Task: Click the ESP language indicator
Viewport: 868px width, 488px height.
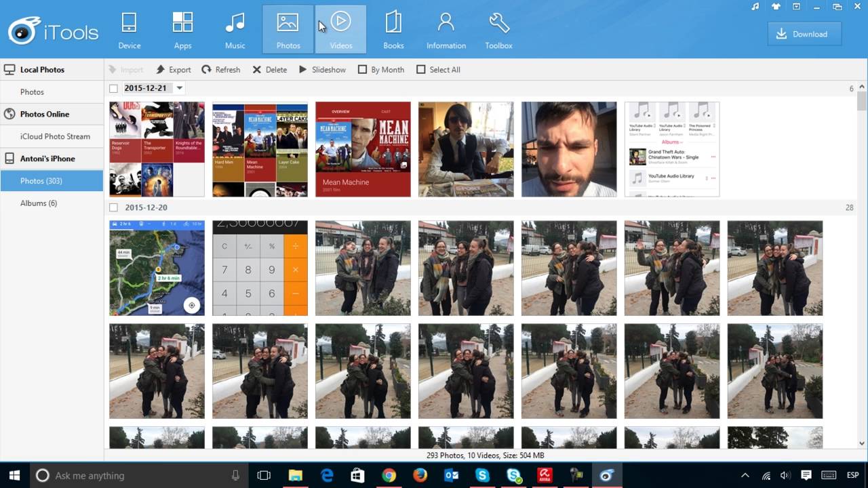Action: point(852,475)
